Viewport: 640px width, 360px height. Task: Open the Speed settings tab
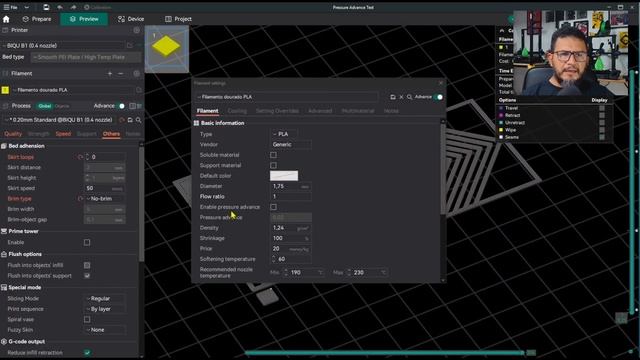click(63, 134)
